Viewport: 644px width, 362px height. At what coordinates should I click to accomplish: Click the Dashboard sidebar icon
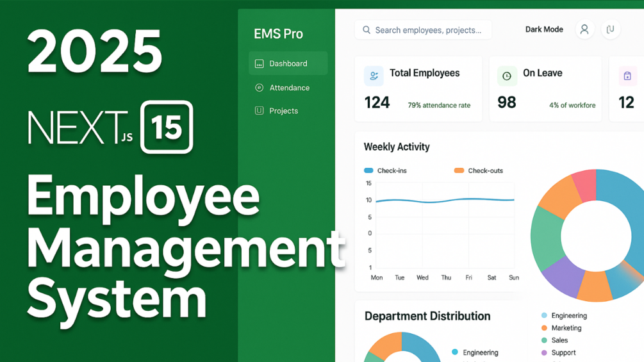[259, 63]
